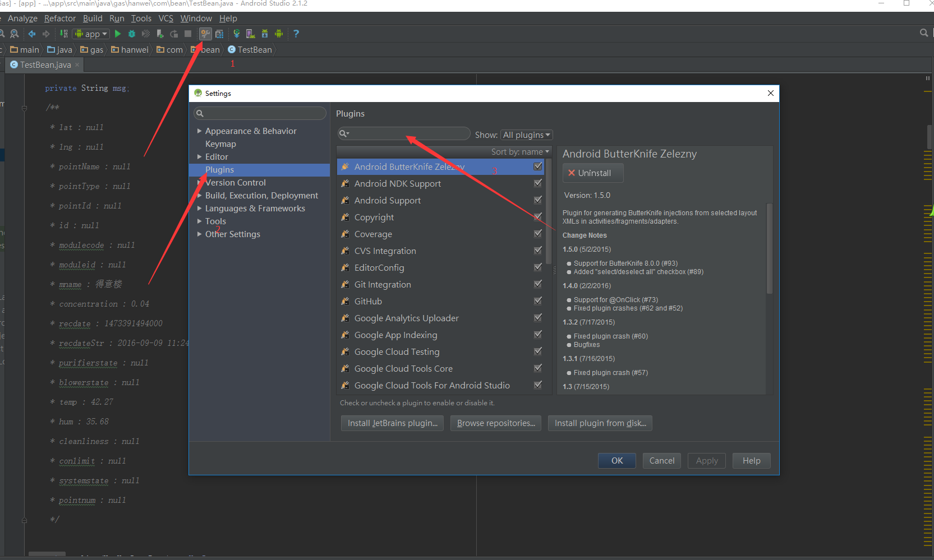934x560 pixels.
Task: Open Android Device Monitor icon
Action: coord(279,34)
